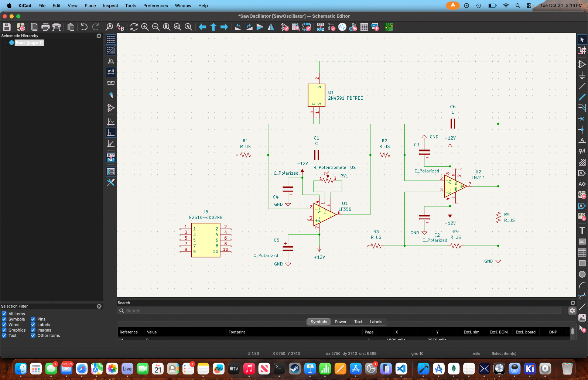588x380 pixels.
Task: Sort results by Reference column header
Action: [x=129, y=332]
